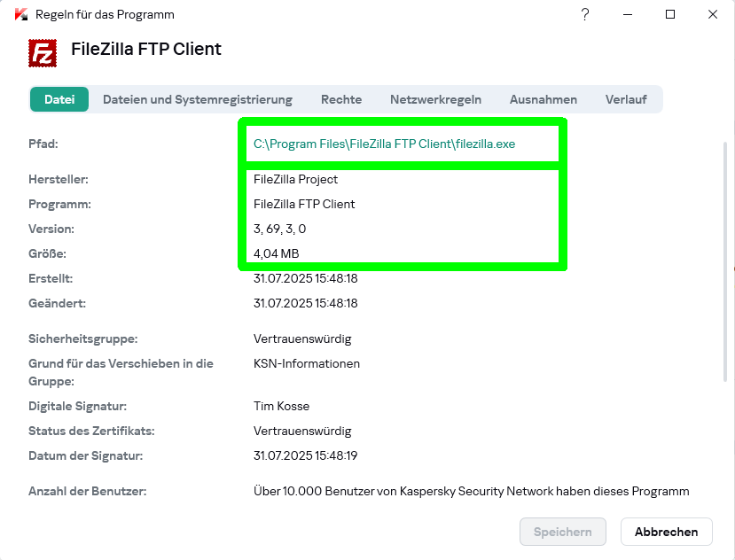Image resolution: width=735 pixels, height=560 pixels.
Task: Click the red FileZilla application icon
Action: pyautogui.click(x=43, y=52)
